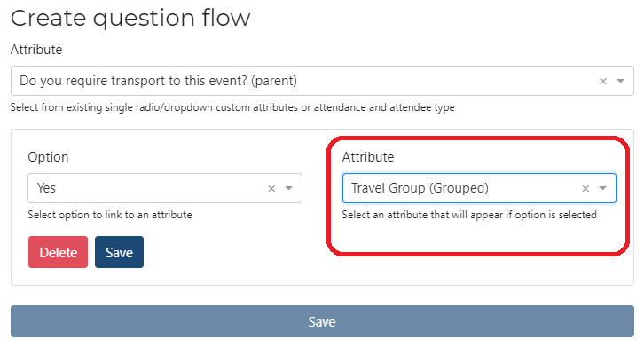The height and width of the screenshot is (355, 644).
Task: Click the full-width Save button at bottom
Action: coord(322,321)
